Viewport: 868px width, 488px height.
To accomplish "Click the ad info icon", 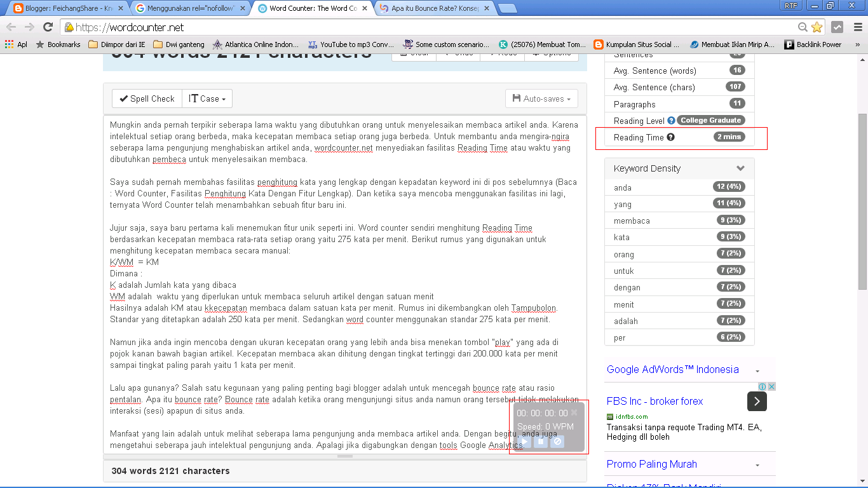I will click(x=763, y=386).
